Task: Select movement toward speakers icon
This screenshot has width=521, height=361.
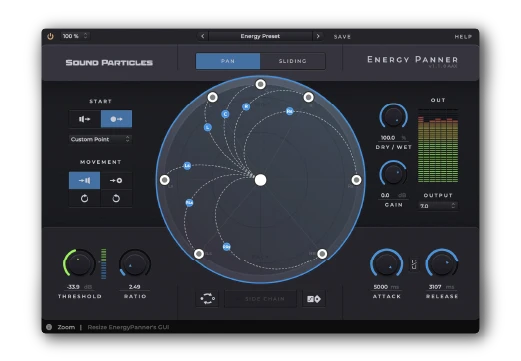Action: (x=84, y=180)
